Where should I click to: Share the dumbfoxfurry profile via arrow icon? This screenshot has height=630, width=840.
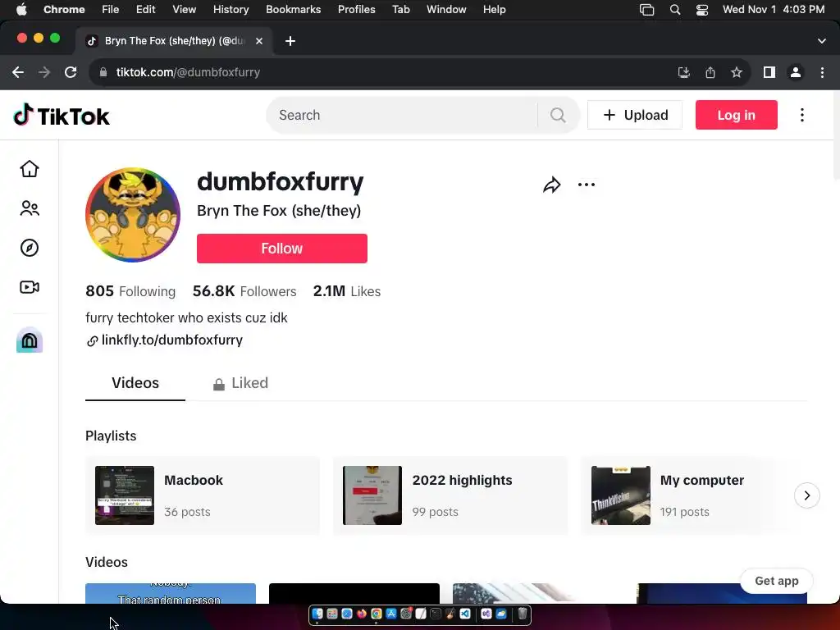(552, 185)
